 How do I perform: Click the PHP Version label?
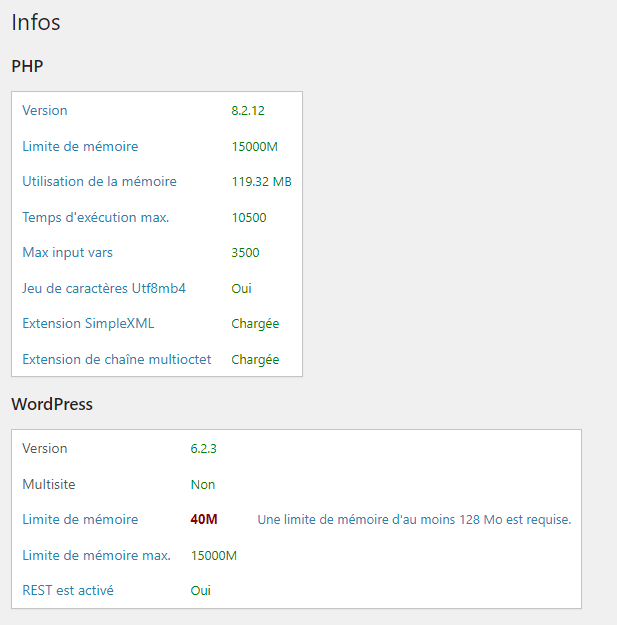45,110
